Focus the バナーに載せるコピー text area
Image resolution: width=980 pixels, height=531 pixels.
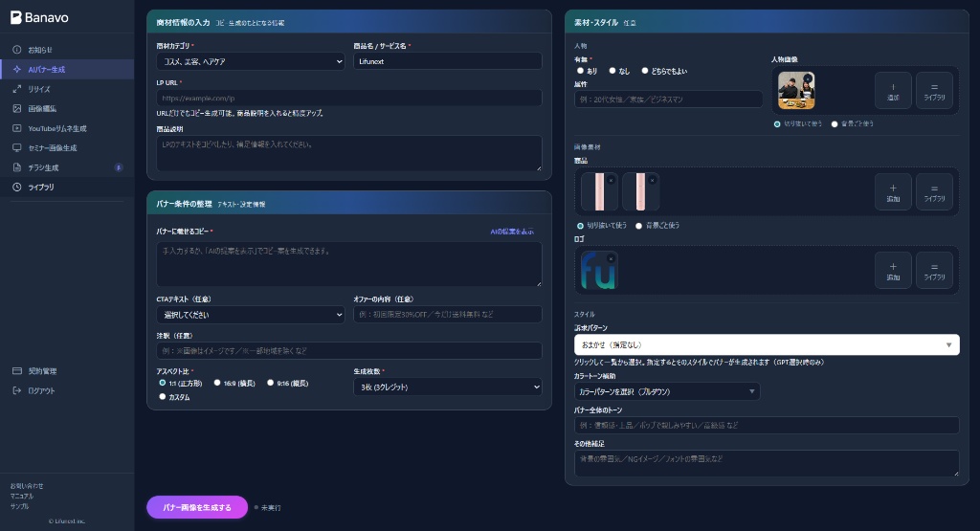348,264
